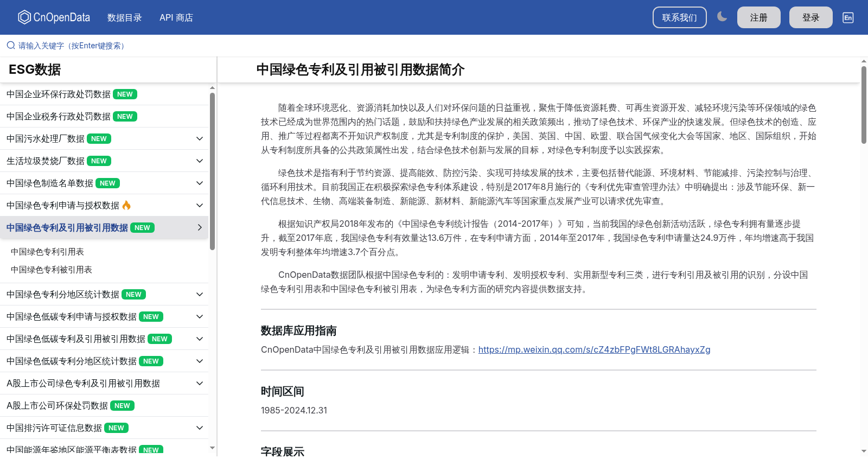Open the mp.weixin.qq.com guide link
868x465 pixels.
pyautogui.click(x=594, y=350)
